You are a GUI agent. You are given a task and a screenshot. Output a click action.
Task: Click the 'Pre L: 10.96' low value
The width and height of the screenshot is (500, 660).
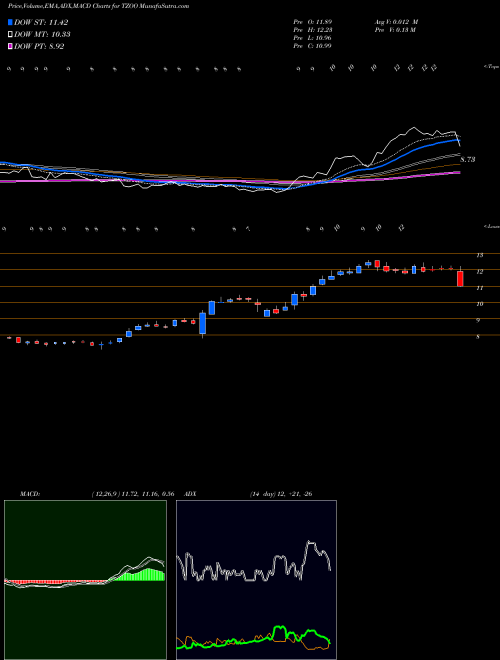click(x=314, y=38)
